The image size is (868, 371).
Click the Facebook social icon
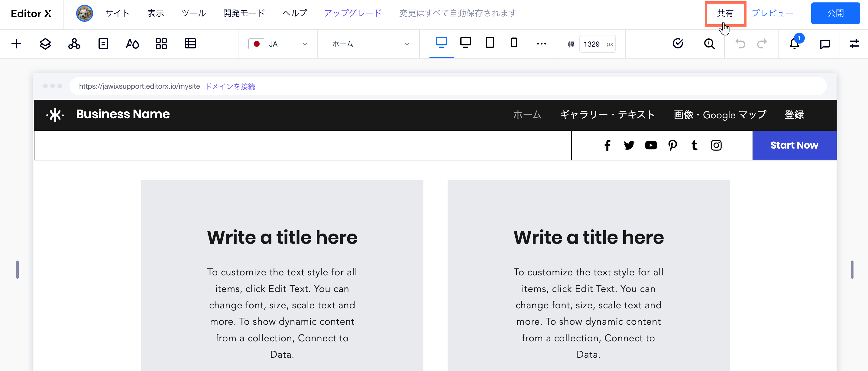click(607, 145)
